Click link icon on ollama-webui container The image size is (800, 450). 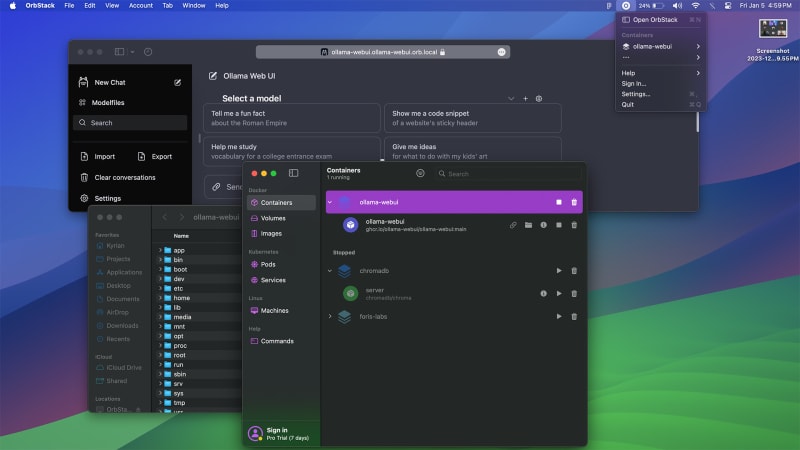(x=513, y=225)
